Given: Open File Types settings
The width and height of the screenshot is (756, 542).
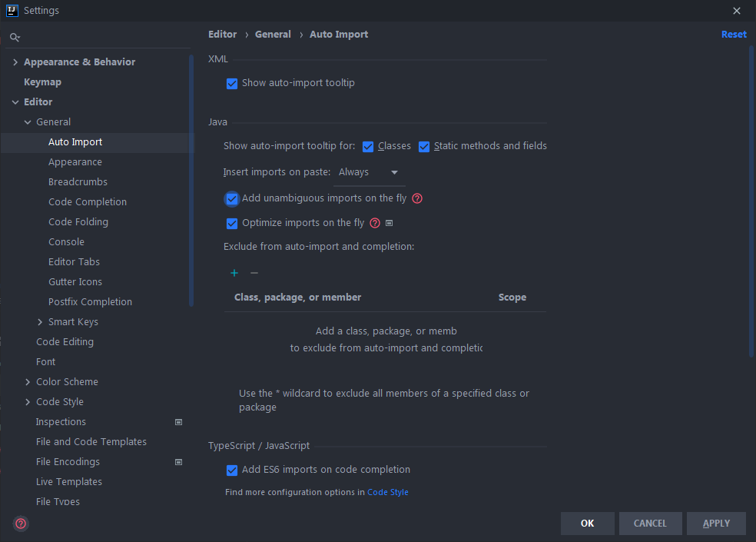Looking at the screenshot, I should tap(58, 501).
